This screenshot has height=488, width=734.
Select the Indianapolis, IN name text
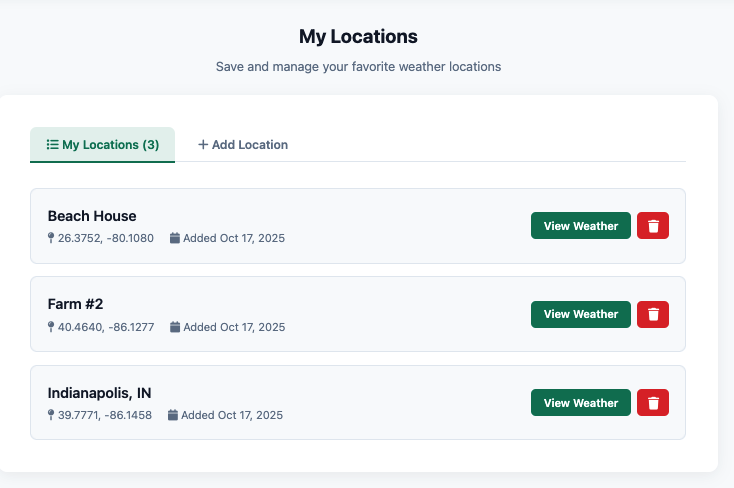click(99, 393)
